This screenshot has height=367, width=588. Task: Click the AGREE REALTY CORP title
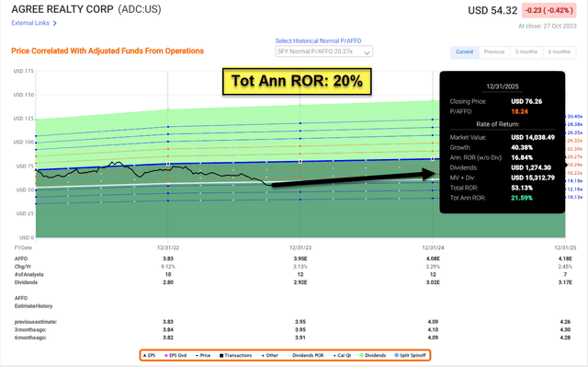click(x=62, y=9)
